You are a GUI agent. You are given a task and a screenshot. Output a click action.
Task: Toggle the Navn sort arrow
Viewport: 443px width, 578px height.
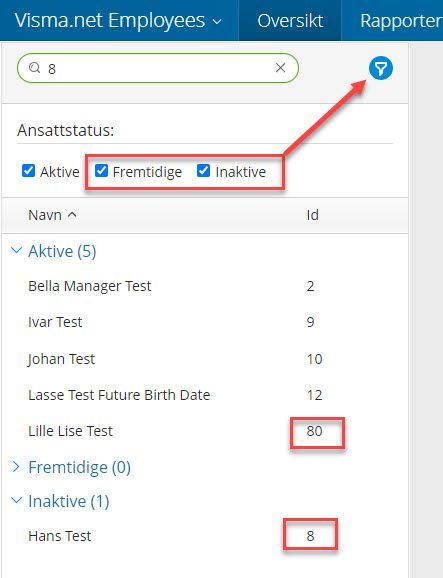coord(72,215)
